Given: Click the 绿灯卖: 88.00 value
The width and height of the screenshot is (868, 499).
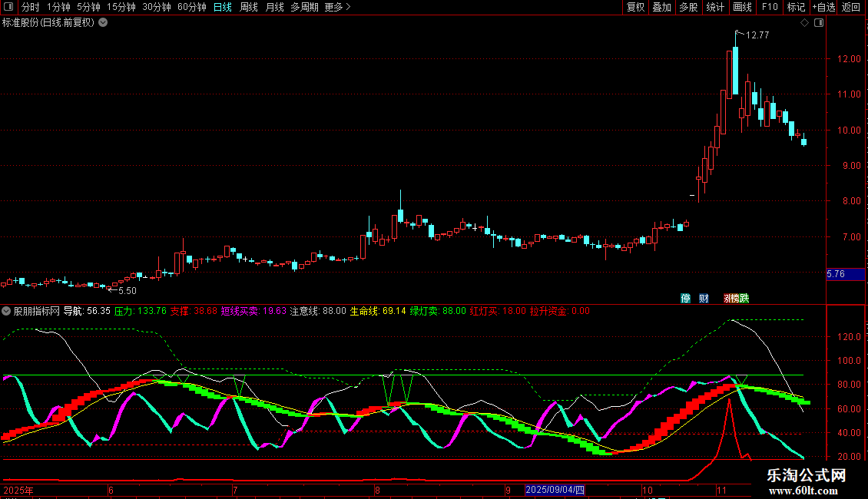Looking at the screenshot, I should (438, 311).
